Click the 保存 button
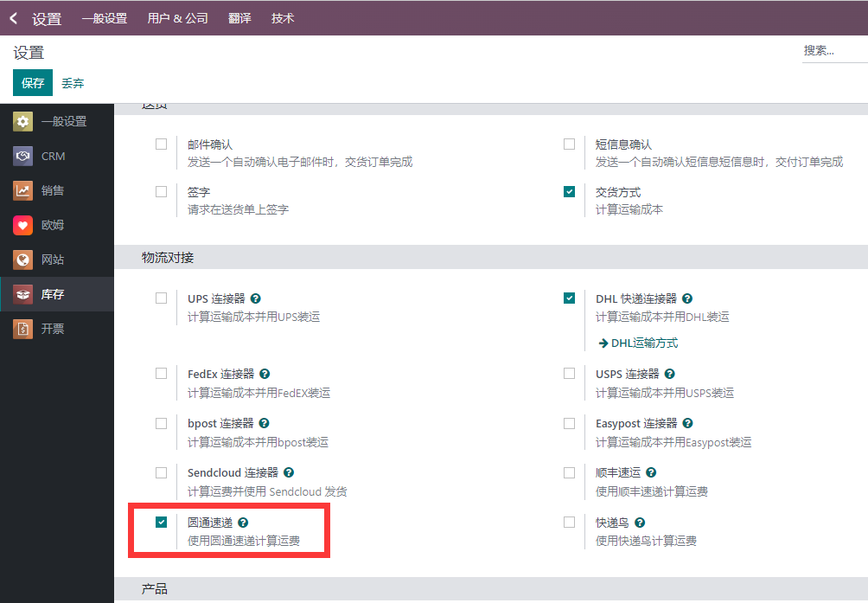This screenshot has width=868, height=603. pos(33,83)
